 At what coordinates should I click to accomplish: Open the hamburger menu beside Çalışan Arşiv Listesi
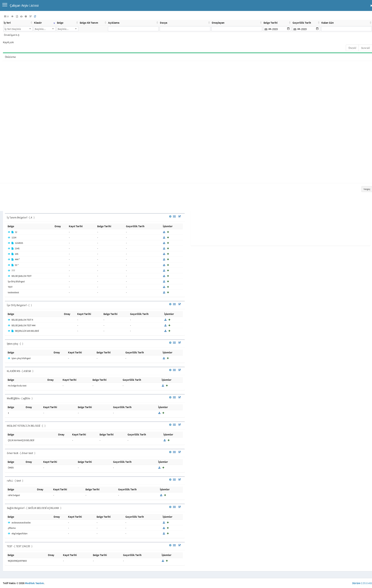click(5, 5)
